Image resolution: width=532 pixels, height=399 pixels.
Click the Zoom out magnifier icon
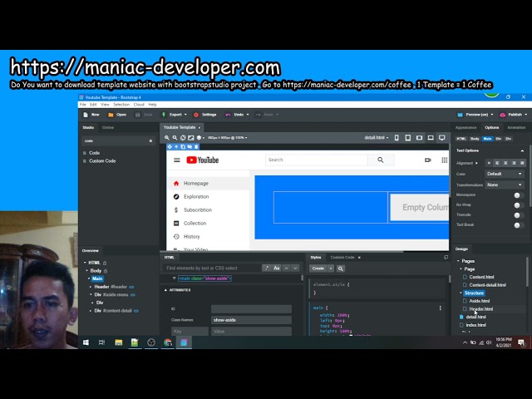(175, 138)
